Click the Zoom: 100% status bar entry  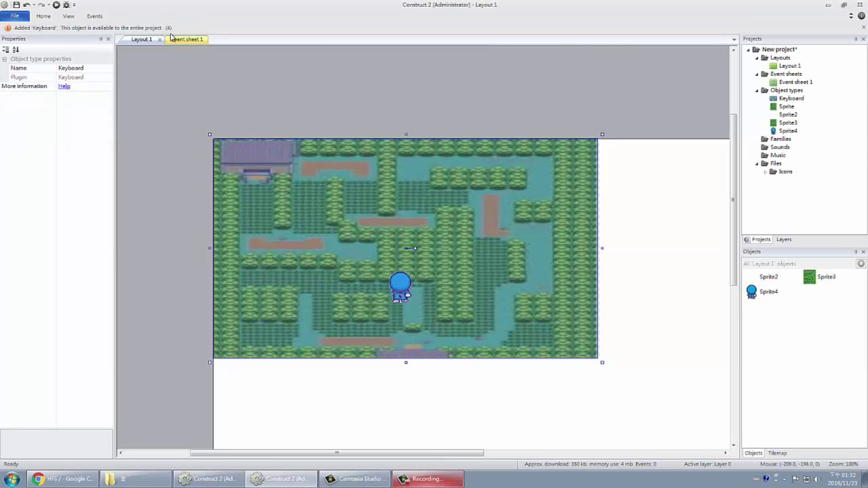(x=843, y=464)
